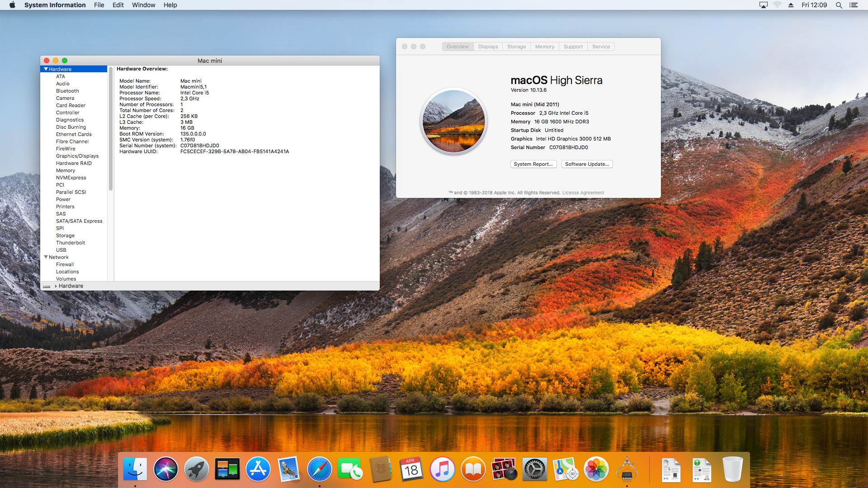Launch Launchpad rocket icon in dock
This screenshot has width=868, height=488.
click(x=196, y=469)
